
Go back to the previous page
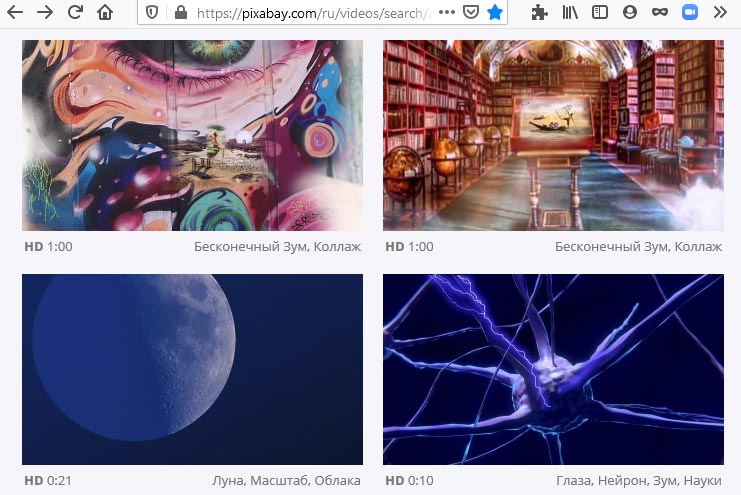click(x=15, y=12)
